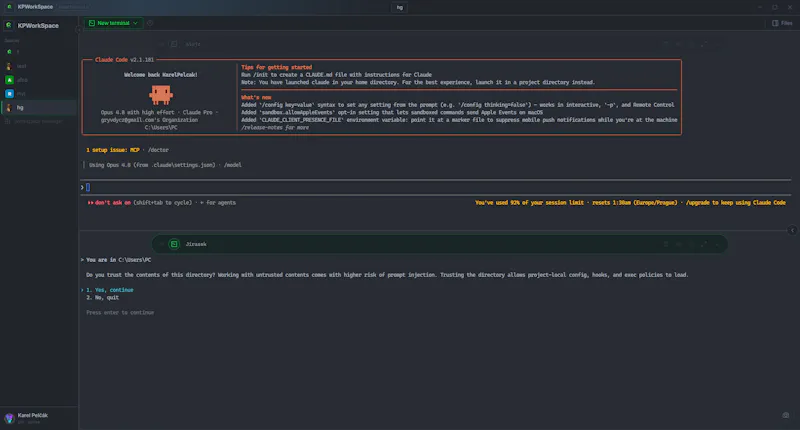Click the icon in bottom right corner
Image resolution: width=800 pixels, height=430 pixels.
(x=786, y=415)
